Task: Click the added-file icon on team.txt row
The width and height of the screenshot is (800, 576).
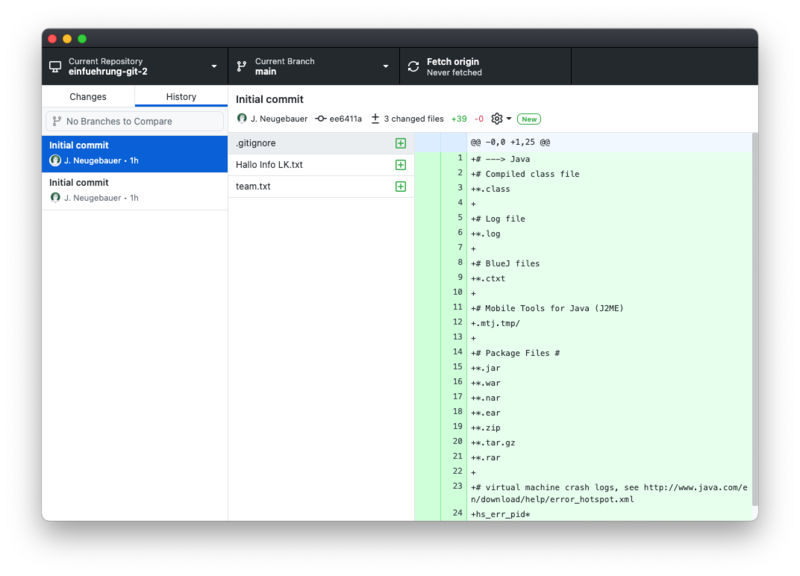Action: tap(401, 186)
